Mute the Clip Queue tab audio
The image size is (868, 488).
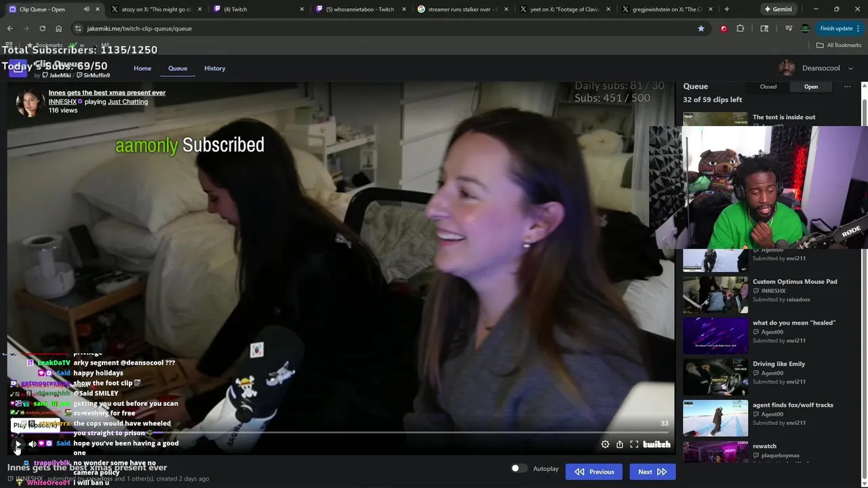point(87,9)
